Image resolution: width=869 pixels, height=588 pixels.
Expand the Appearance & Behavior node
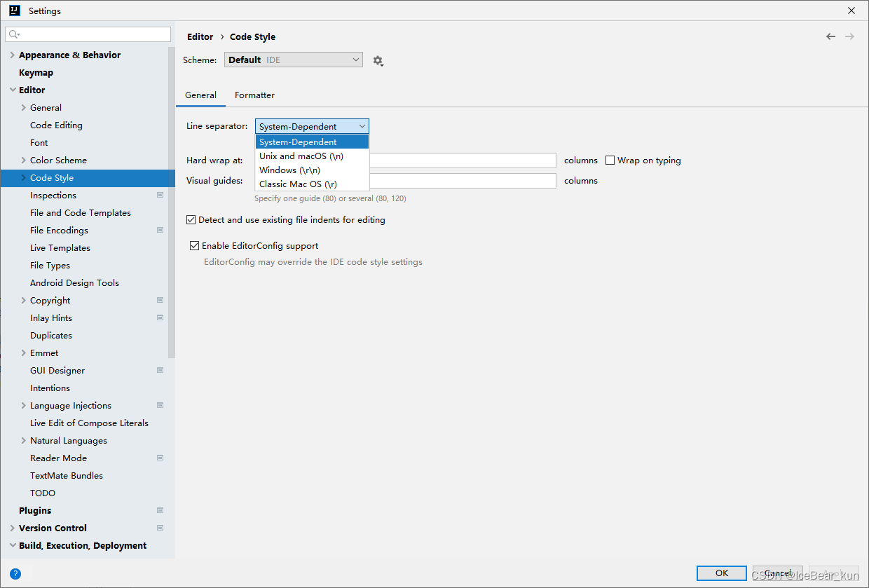pos(13,55)
